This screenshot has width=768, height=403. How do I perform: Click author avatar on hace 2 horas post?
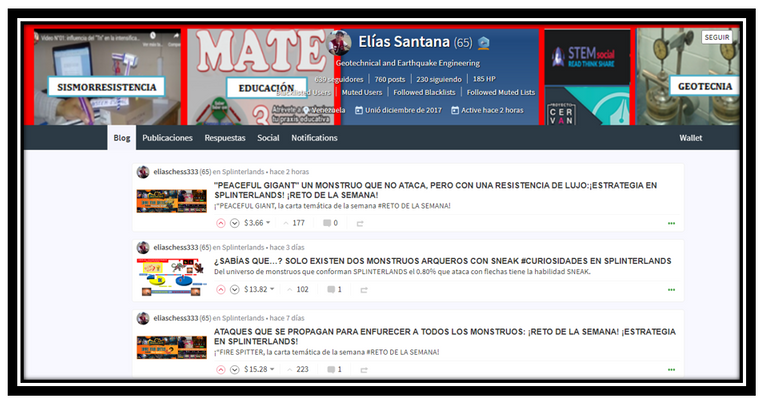pyautogui.click(x=143, y=172)
